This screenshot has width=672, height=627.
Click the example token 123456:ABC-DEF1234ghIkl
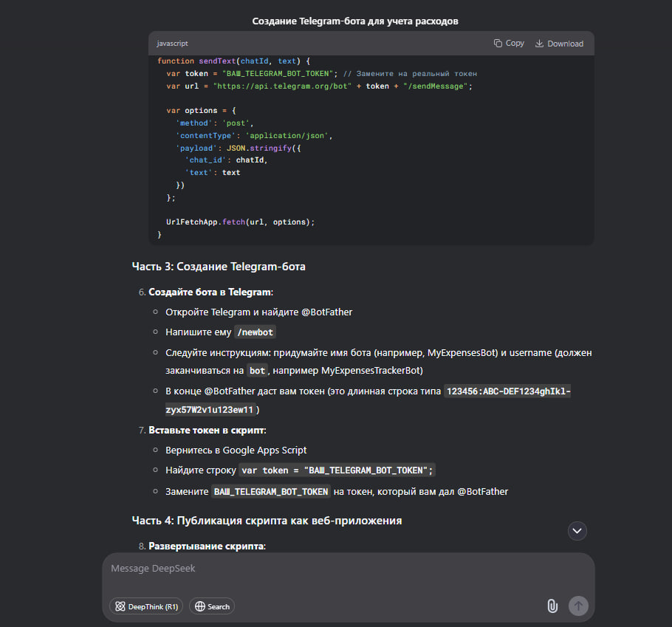pyautogui.click(x=508, y=391)
